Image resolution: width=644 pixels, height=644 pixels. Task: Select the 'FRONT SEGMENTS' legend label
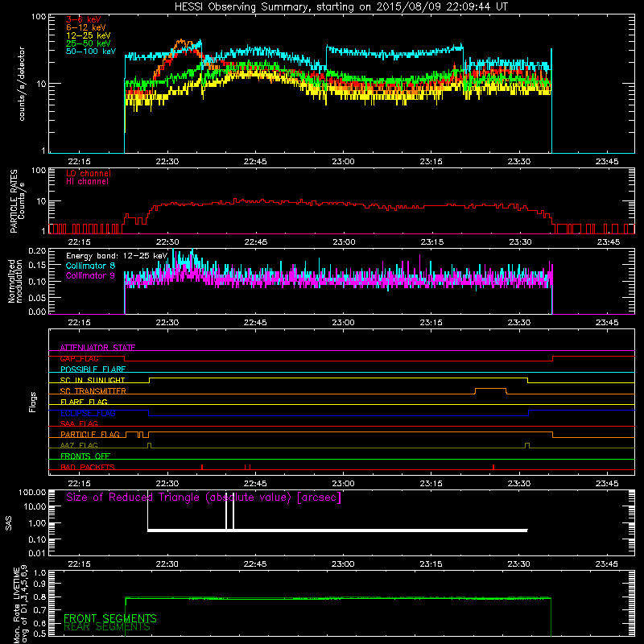pos(110,618)
